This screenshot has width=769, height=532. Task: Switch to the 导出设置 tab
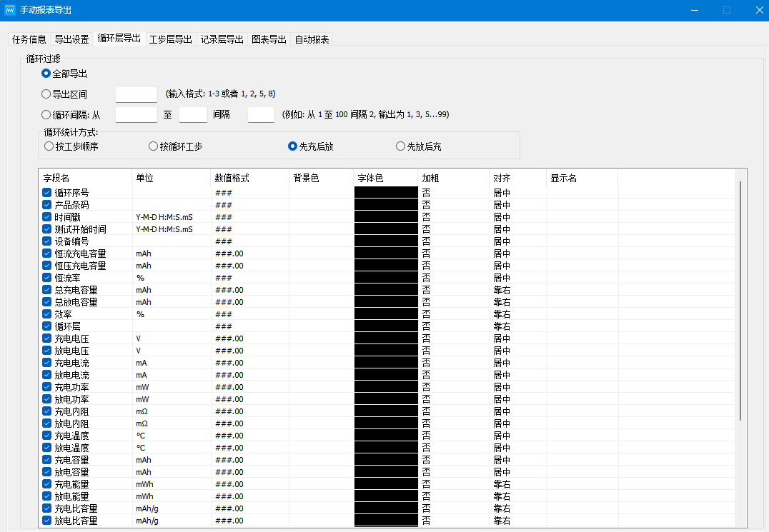(71, 39)
